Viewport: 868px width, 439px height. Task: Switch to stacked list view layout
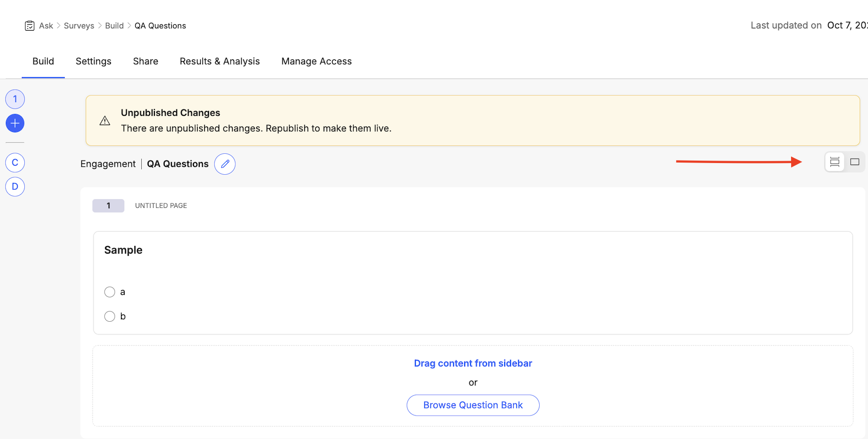point(834,162)
